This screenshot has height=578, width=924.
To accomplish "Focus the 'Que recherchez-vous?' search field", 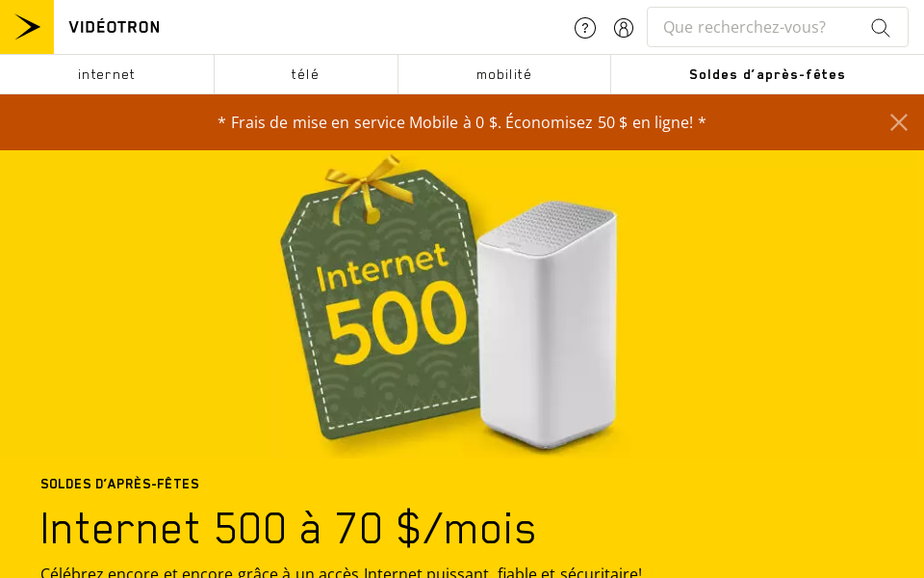I will coord(757,27).
